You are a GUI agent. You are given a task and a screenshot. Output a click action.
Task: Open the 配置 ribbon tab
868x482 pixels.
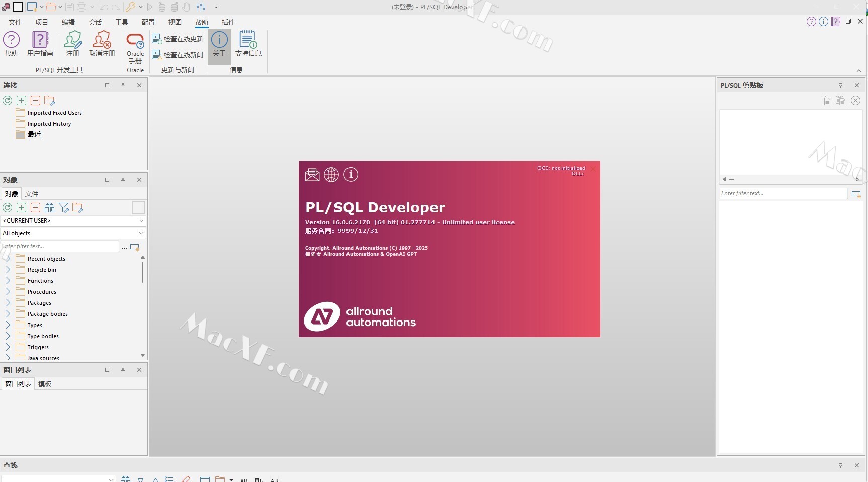click(148, 22)
